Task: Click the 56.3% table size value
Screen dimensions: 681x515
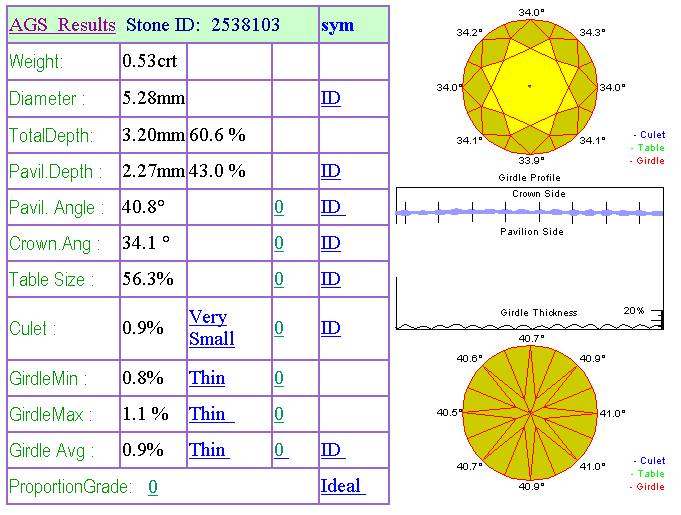Action: (148, 279)
